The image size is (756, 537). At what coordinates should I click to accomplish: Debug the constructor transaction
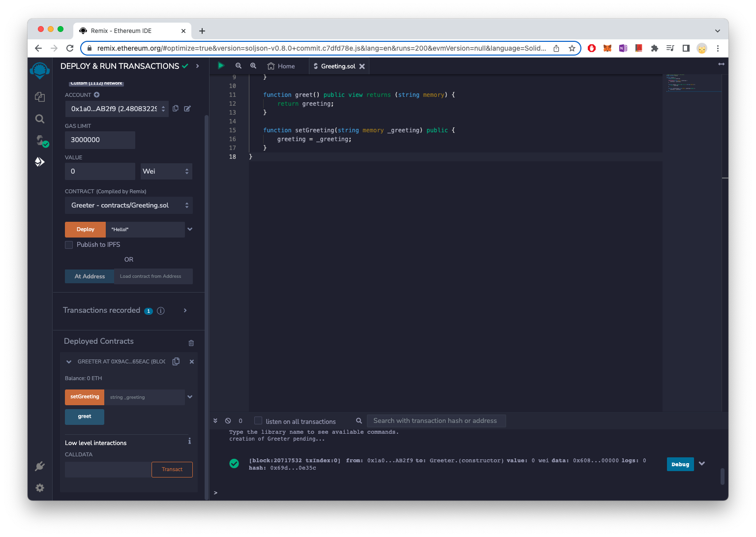pos(680,464)
